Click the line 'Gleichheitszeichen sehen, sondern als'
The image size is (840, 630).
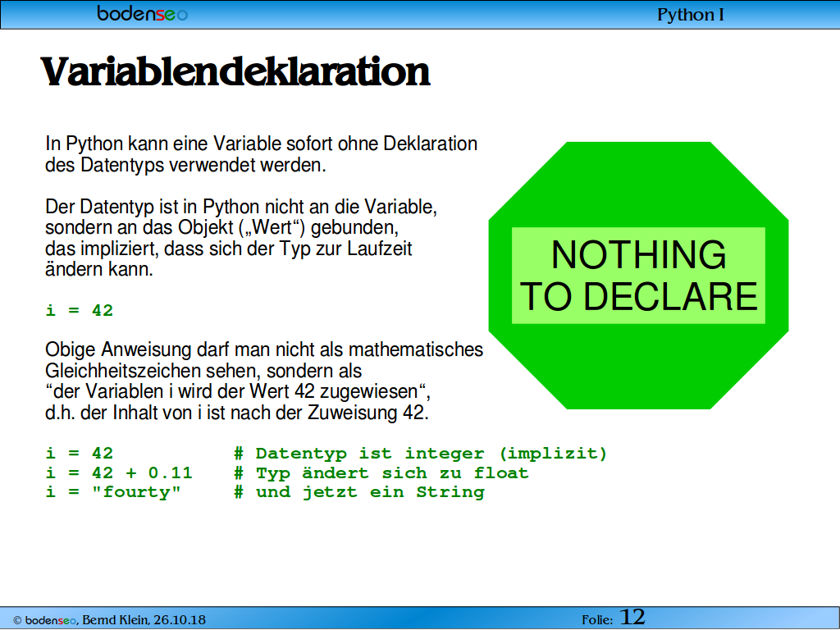(x=203, y=371)
